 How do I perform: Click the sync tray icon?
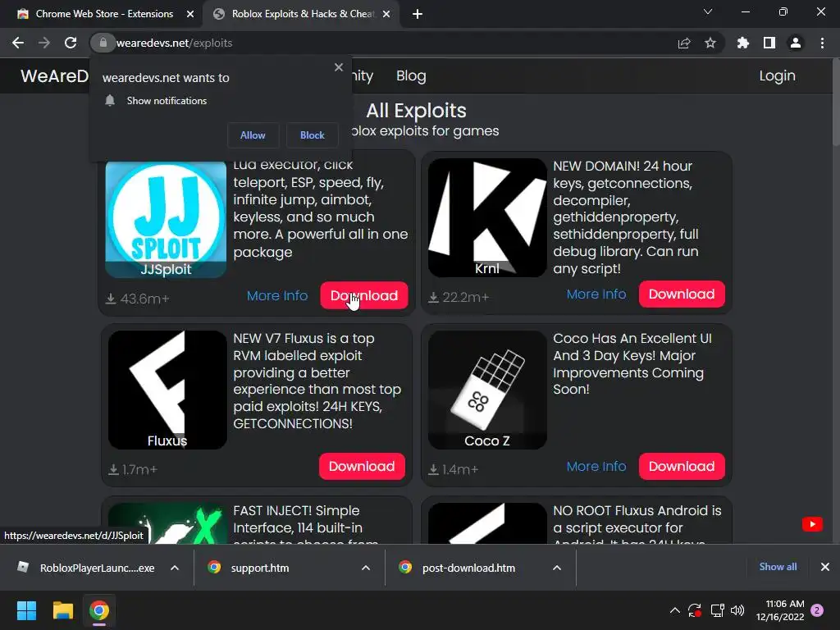pyautogui.click(x=695, y=610)
